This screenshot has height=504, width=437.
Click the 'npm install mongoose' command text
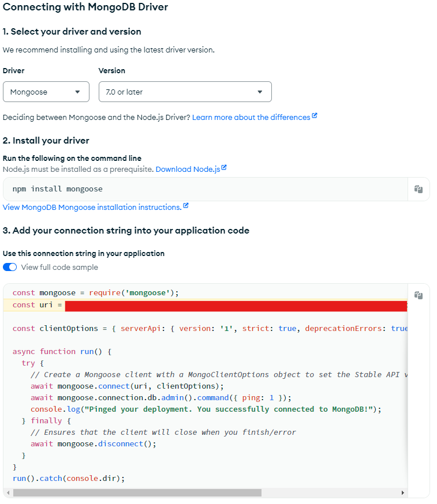point(58,189)
